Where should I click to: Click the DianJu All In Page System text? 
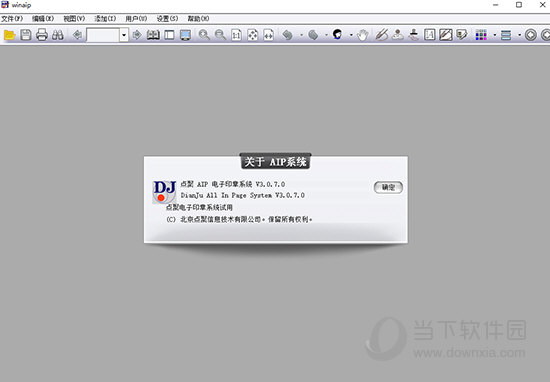pos(243,195)
